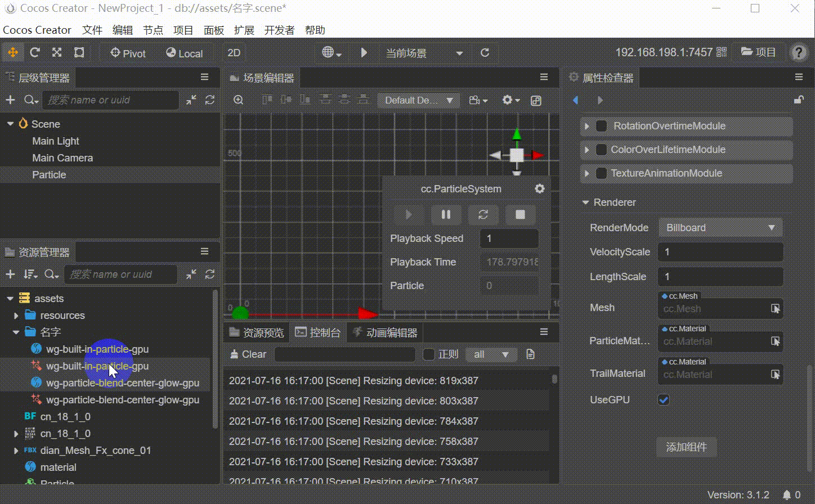Open the console log level 'all' dropdown

tap(491, 354)
